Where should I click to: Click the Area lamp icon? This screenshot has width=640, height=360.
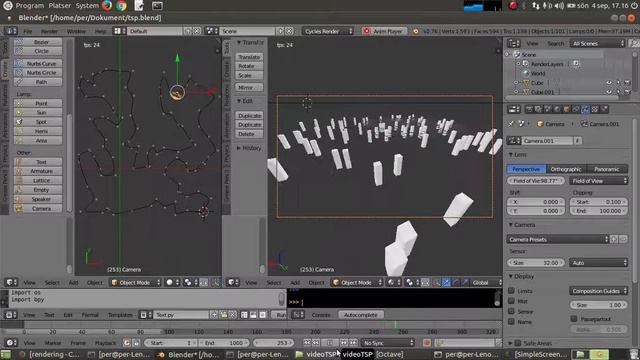(x=19, y=140)
